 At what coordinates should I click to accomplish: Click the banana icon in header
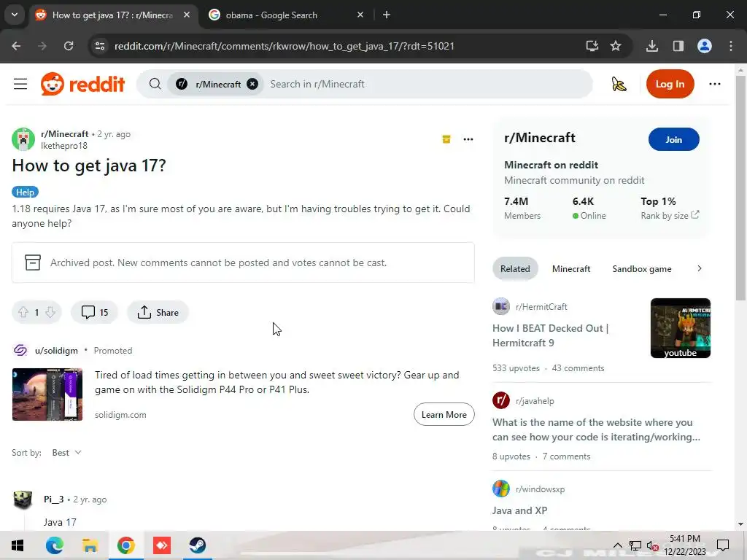619,84
